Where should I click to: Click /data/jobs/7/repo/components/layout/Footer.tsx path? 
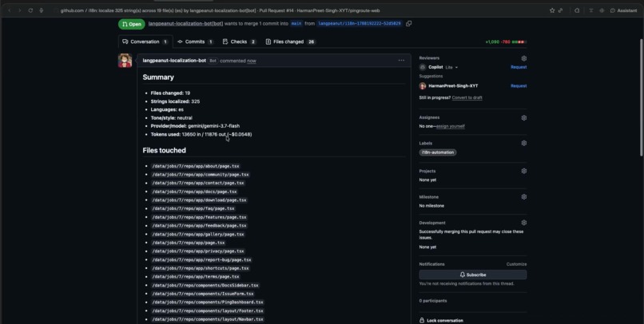(208, 311)
